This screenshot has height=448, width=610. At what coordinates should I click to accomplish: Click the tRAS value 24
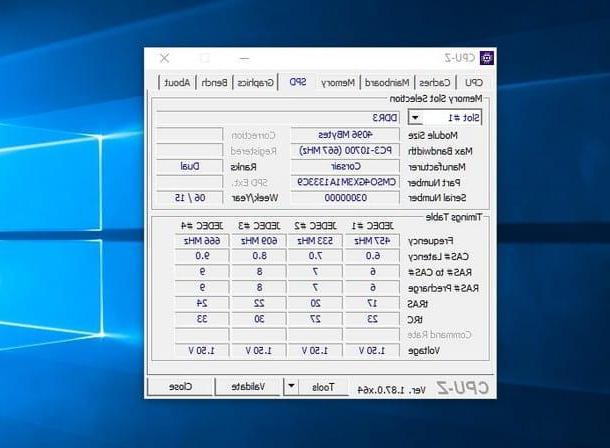[x=202, y=303]
